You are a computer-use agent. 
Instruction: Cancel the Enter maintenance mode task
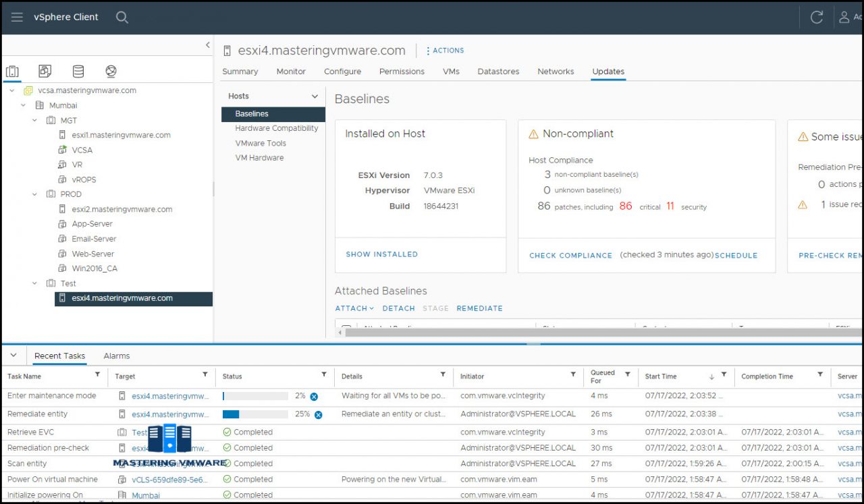click(x=313, y=397)
